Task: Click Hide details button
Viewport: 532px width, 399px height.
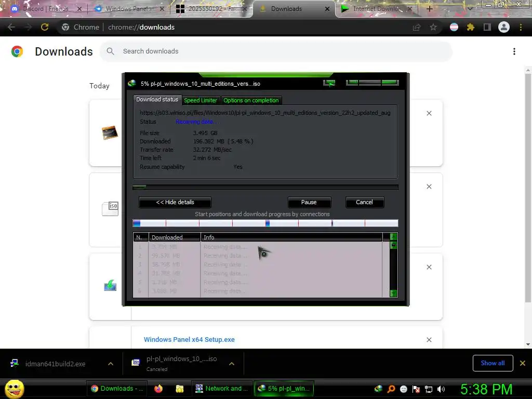Action: 175,202
